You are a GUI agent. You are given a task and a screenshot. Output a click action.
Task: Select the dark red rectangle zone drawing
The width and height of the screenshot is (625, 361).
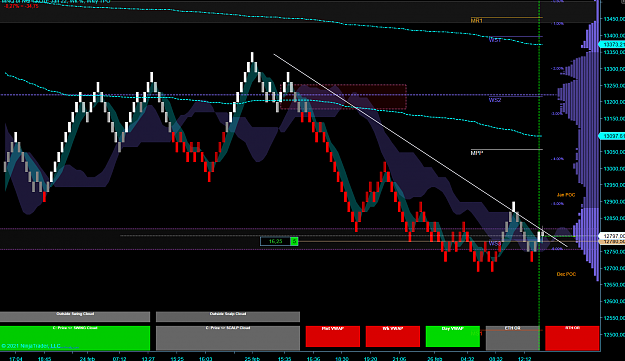343,96
